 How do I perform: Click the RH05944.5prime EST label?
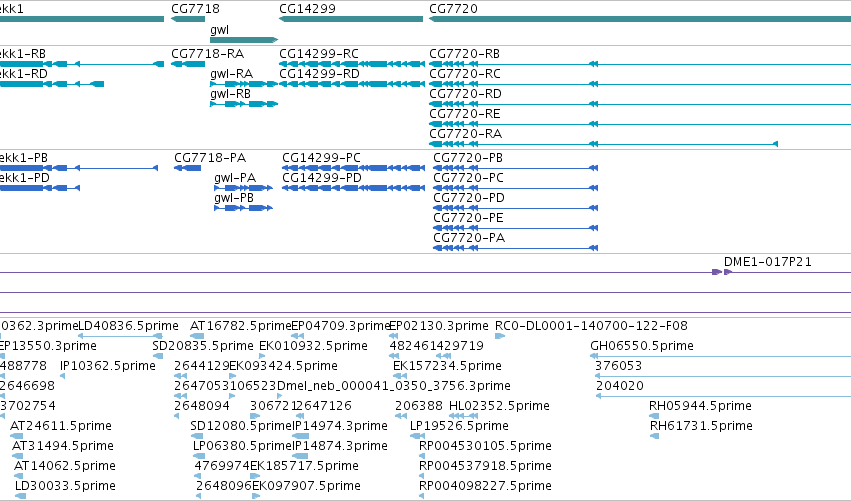coord(700,407)
